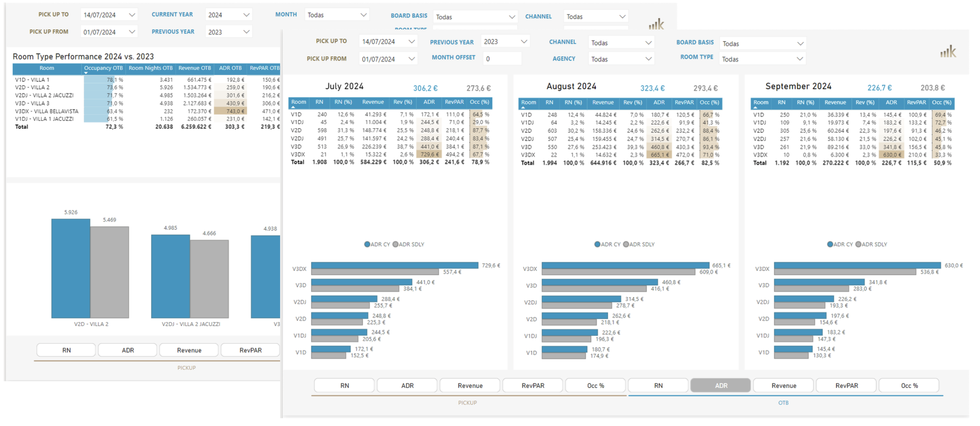Open PICK UP TO dropdown in back dashboard
The height and width of the screenshot is (426, 980).
(x=109, y=15)
